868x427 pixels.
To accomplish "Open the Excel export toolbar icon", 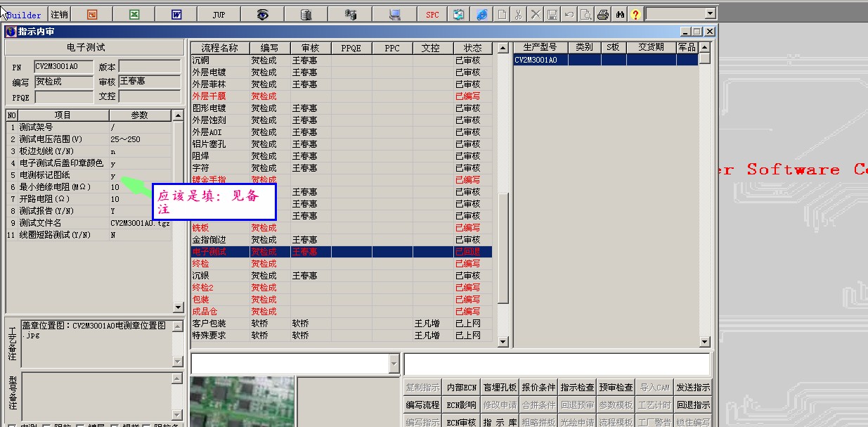I will pos(134,14).
